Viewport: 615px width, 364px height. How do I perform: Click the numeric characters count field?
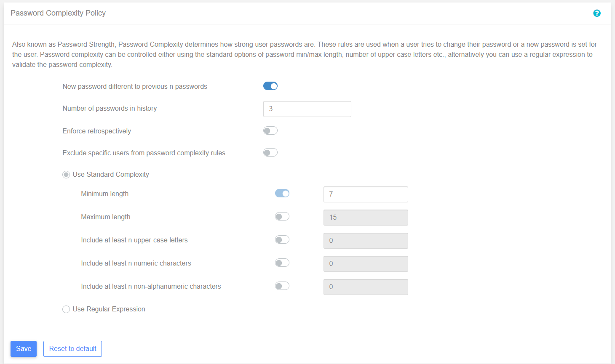(366, 264)
